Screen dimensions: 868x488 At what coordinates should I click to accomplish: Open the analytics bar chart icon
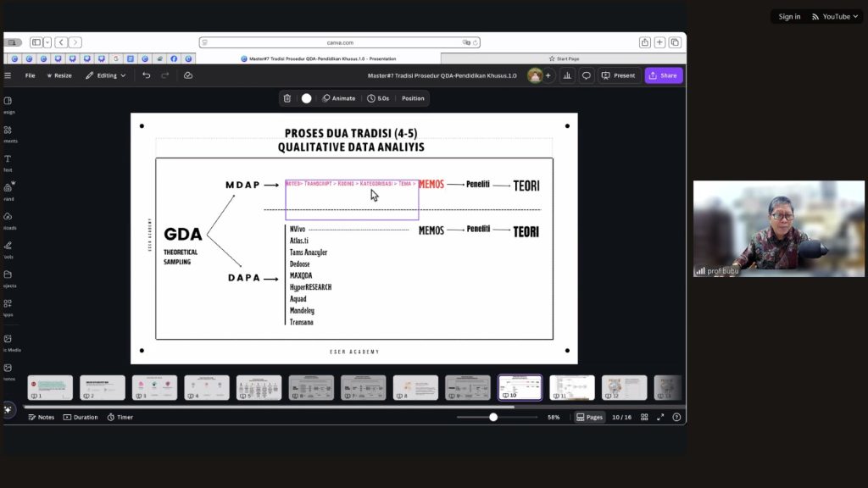click(x=566, y=75)
